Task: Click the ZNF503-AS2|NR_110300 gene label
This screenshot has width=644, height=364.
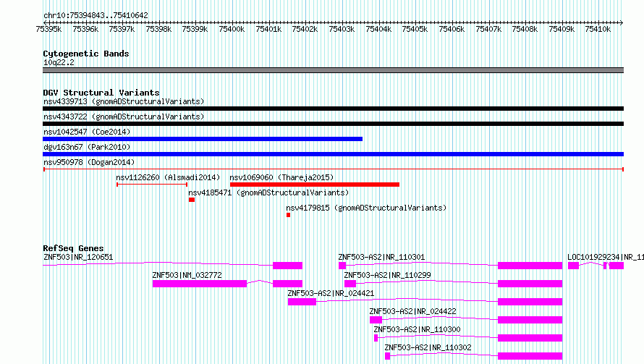Action: pyautogui.click(x=417, y=329)
